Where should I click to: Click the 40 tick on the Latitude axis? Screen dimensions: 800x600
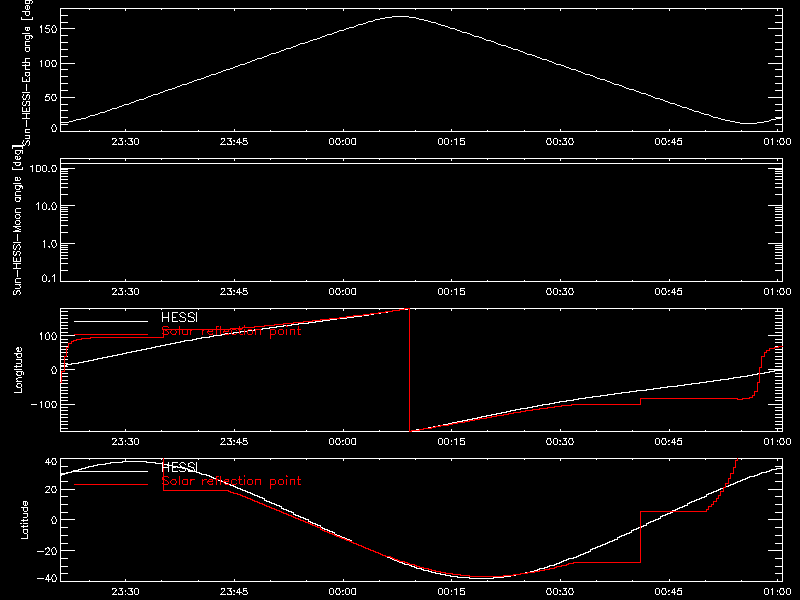click(51, 462)
